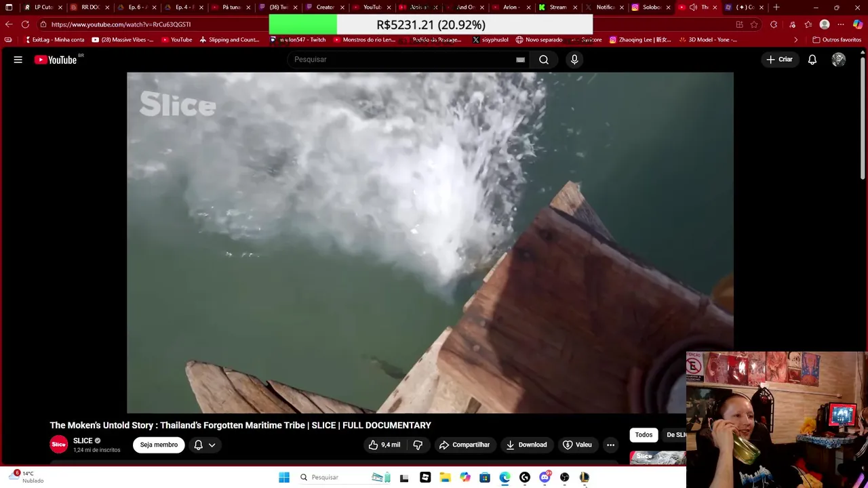Click the Download button
Viewport: 868px width, 488px height.
[x=526, y=445]
